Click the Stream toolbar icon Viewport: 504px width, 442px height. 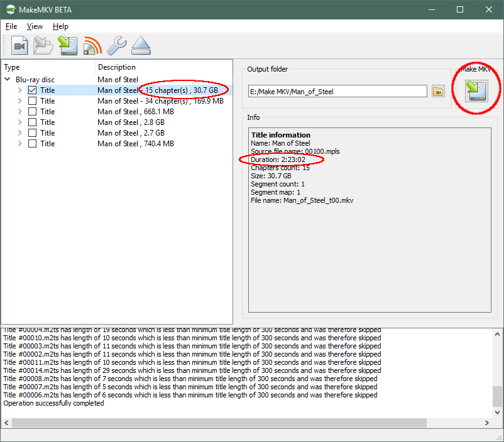(x=92, y=46)
